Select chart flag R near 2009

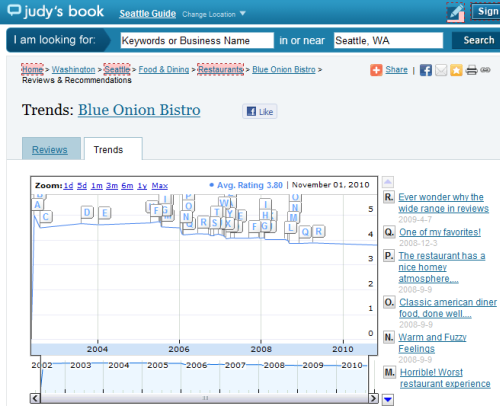(319, 231)
